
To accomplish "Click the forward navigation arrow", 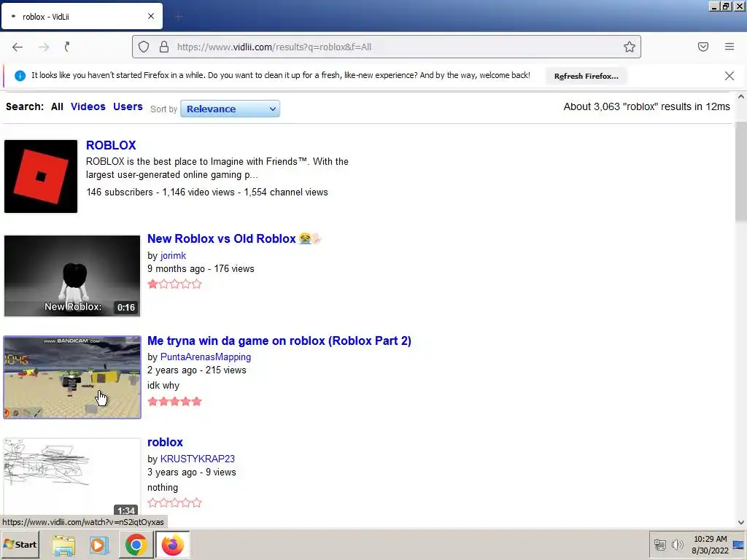I will click(x=44, y=47).
